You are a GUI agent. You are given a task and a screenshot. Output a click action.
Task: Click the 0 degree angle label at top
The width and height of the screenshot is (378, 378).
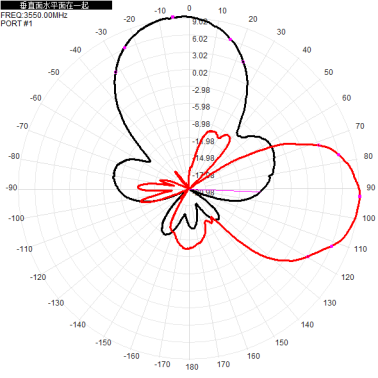coord(189,8)
